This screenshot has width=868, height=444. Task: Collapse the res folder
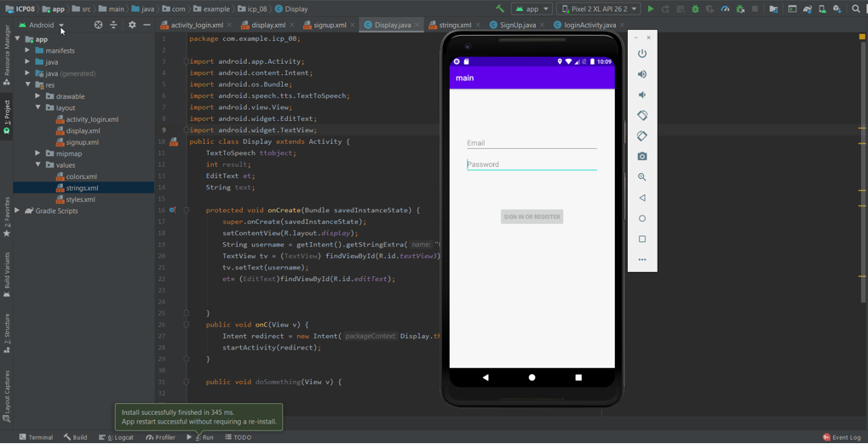(x=27, y=84)
